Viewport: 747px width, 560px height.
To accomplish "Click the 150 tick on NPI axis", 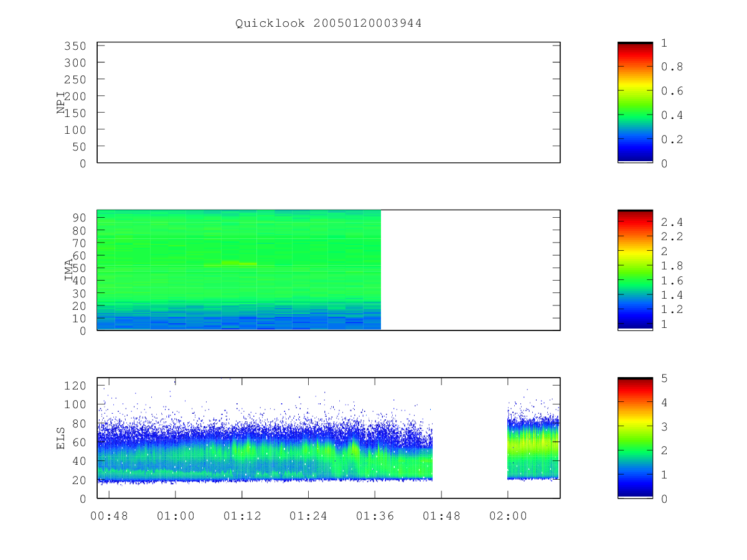I will coord(75,113).
